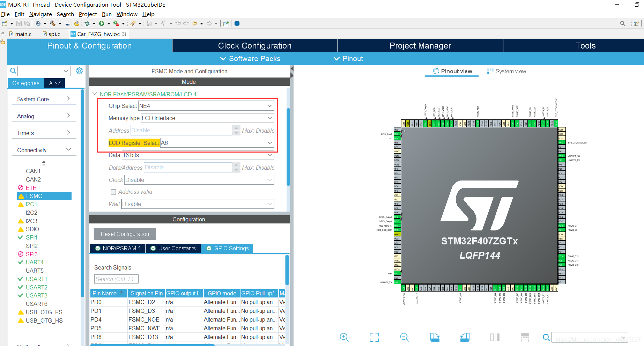Open spi.c editor tab

pyautogui.click(x=51, y=34)
